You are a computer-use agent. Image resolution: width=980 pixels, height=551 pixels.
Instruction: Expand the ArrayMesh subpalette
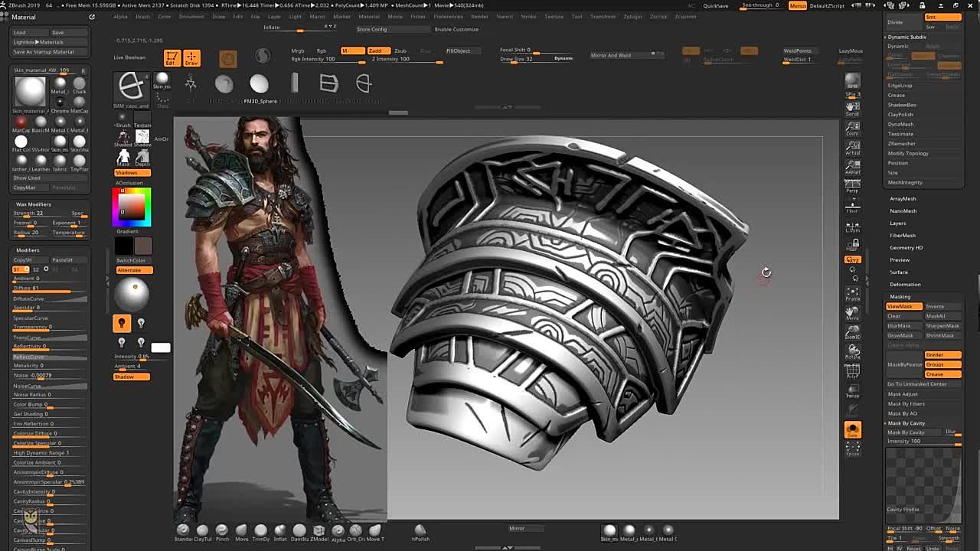pyautogui.click(x=903, y=198)
